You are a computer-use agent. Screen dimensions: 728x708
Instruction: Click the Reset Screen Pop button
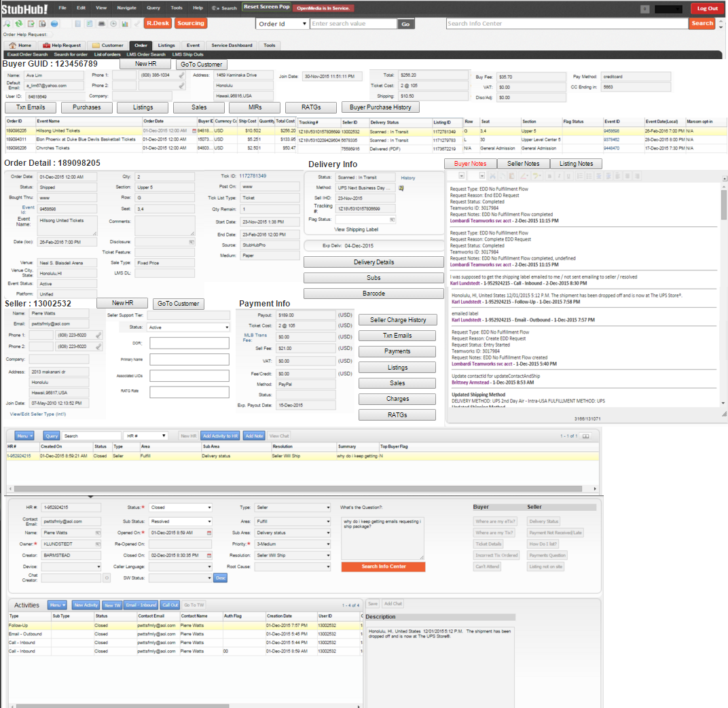[x=266, y=7]
